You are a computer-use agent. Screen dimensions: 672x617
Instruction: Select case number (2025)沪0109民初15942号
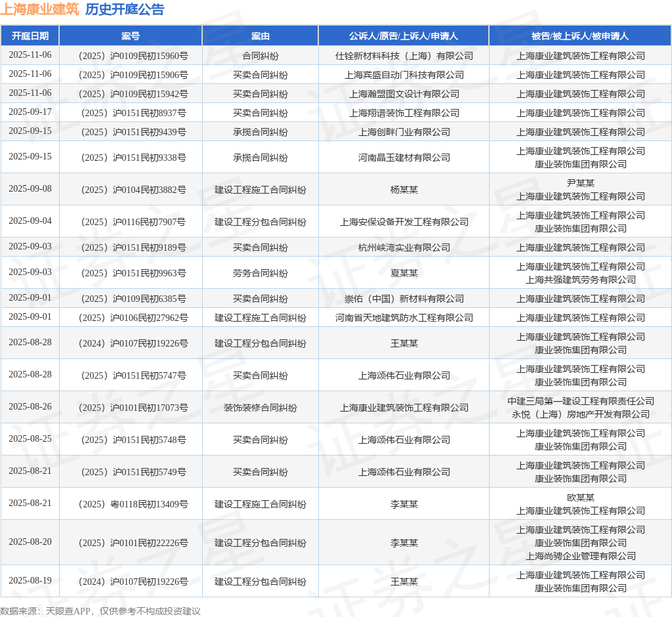133,94
